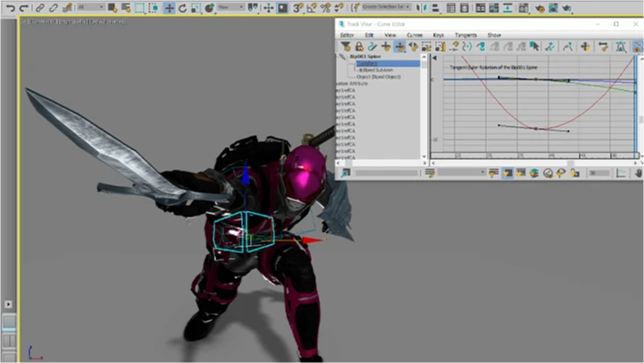Viewport: 644px width, 363px height.
Task: Click the Unlink Selection chain icon
Action: click(x=54, y=7)
